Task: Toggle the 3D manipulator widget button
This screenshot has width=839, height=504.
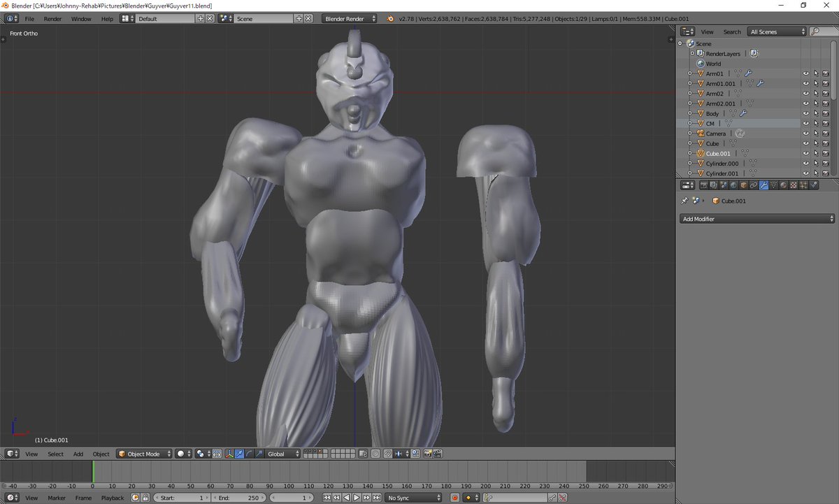Action: (229, 454)
